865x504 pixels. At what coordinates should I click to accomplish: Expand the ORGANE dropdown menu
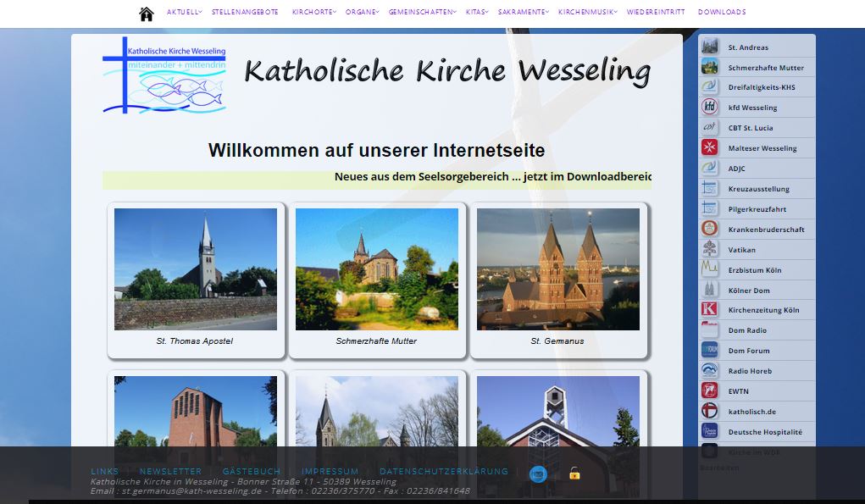click(x=362, y=12)
